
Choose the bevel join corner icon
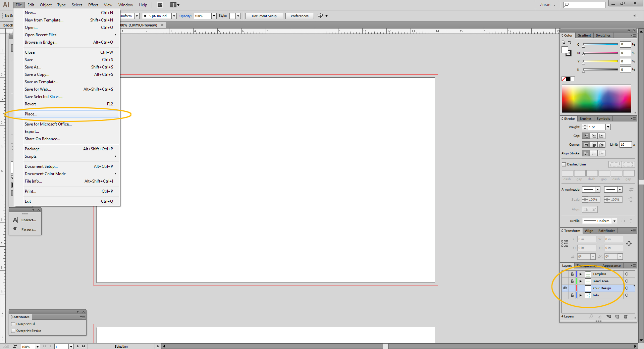tap(601, 145)
